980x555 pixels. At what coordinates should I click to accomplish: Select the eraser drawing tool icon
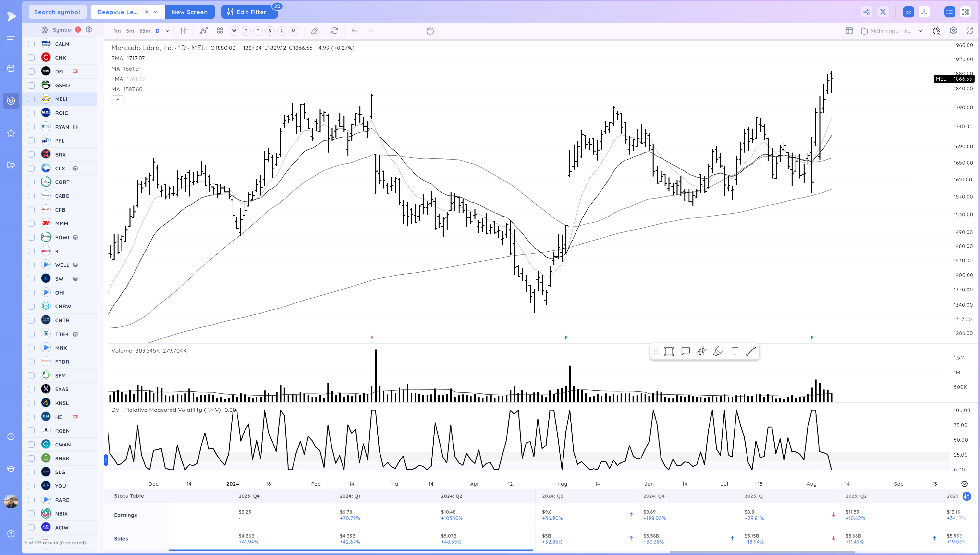(314, 31)
